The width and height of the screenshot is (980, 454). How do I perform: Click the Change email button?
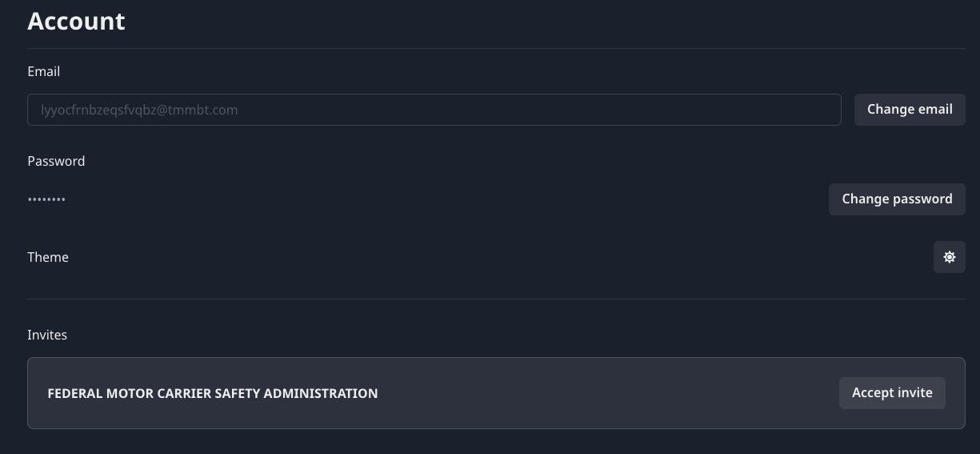[x=910, y=110]
